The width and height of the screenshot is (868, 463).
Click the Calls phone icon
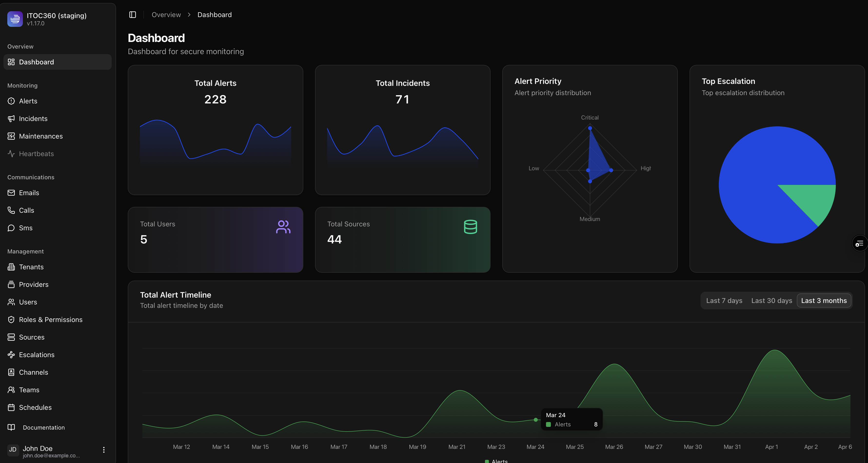(x=11, y=211)
